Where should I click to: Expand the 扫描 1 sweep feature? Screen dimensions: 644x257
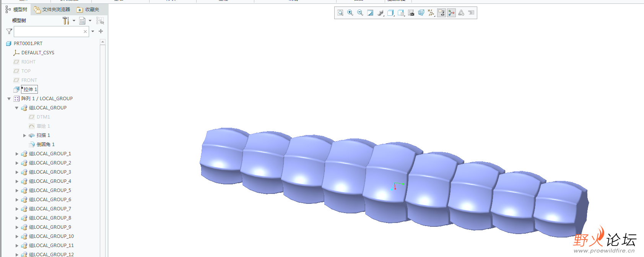(24, 135)
